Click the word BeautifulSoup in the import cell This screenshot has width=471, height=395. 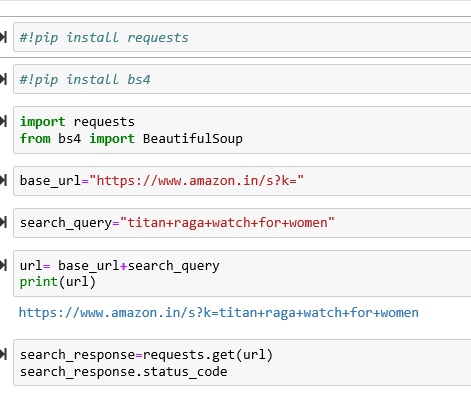(x=193, y=139)
